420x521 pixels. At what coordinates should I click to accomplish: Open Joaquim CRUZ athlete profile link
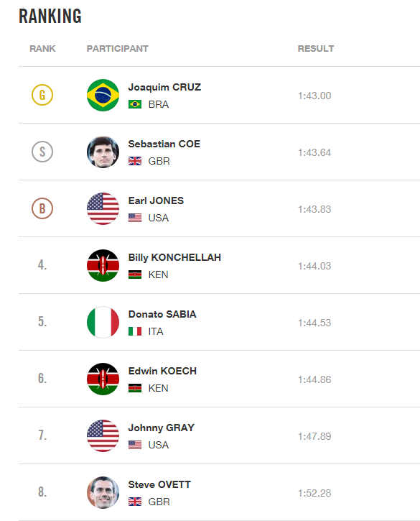164,87
